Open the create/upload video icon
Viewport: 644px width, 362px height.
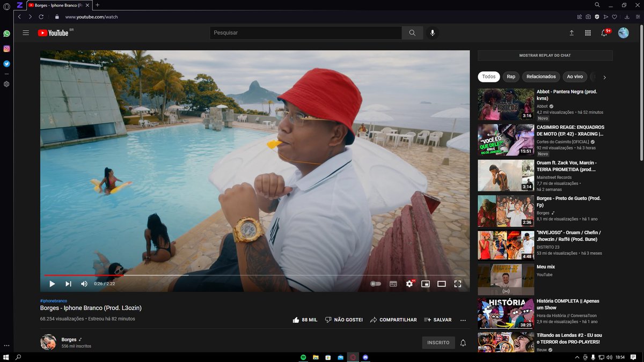572,33
